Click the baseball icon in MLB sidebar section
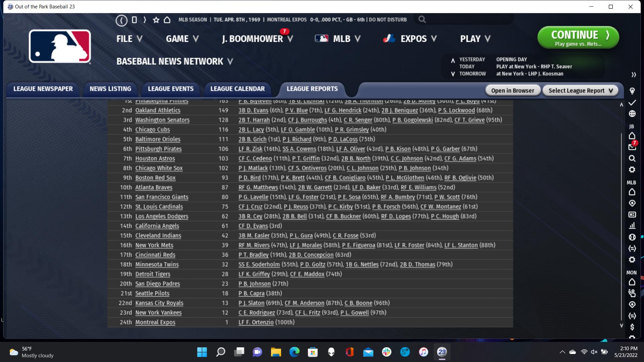 [632, 237]
